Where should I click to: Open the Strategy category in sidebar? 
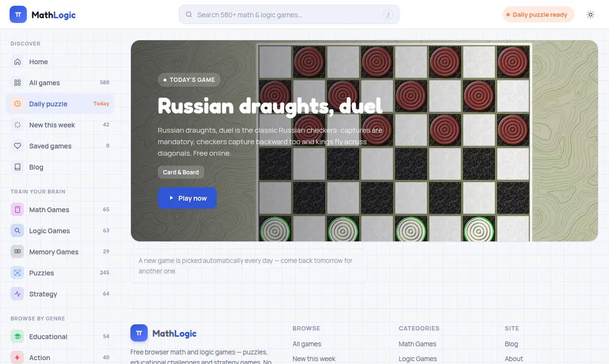pos(60,294)
